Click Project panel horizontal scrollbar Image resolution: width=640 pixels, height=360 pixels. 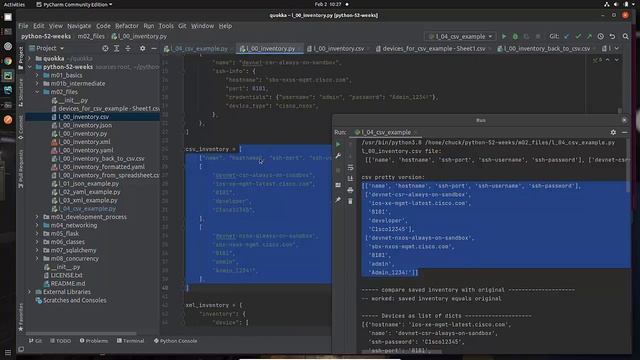pos(82,333)
